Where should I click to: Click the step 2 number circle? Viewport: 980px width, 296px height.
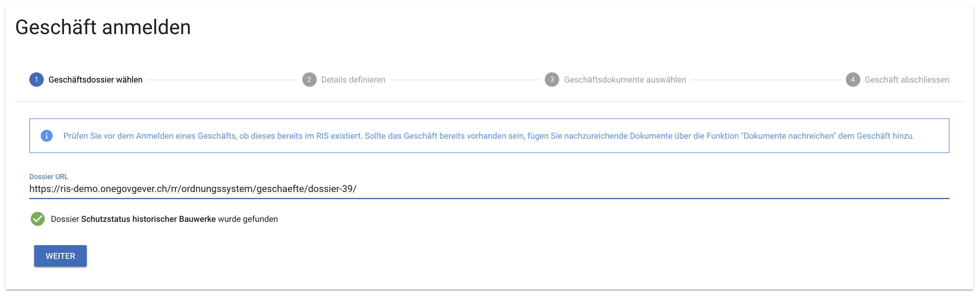[x=309, y=80]
